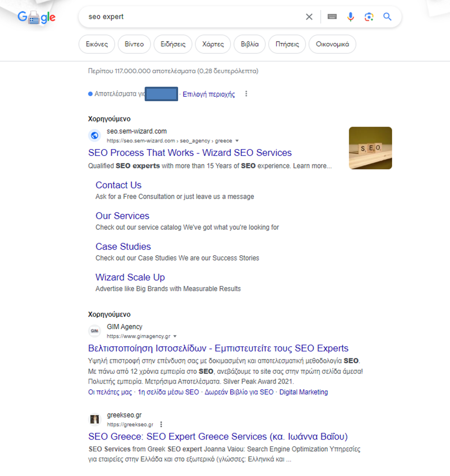This screenshot has width=450, height=476.
Task: Select the Χάρτες filter chip
Action: 213,44
